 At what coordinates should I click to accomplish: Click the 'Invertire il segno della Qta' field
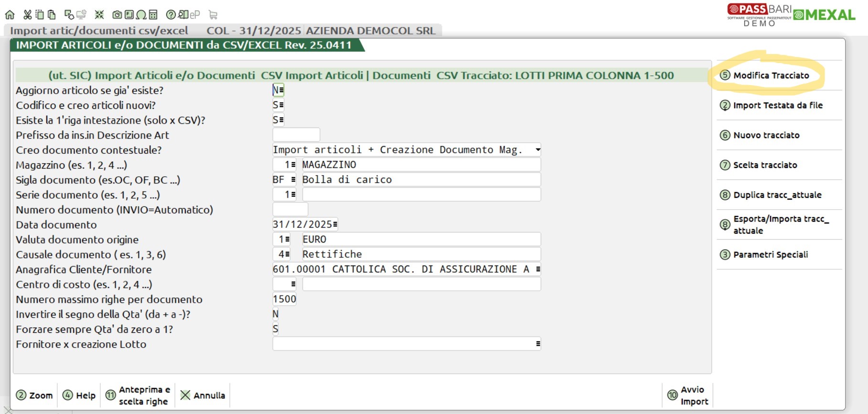276,314
